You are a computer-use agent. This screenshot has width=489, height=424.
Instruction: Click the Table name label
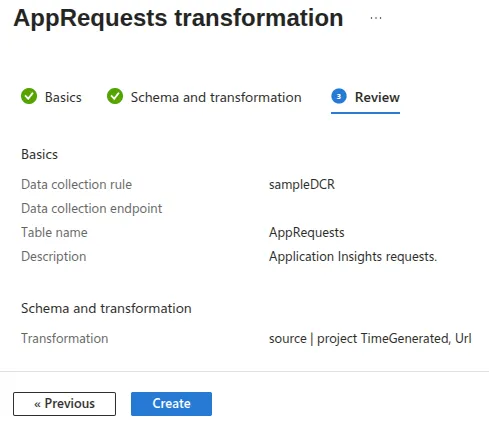(54, 232)
